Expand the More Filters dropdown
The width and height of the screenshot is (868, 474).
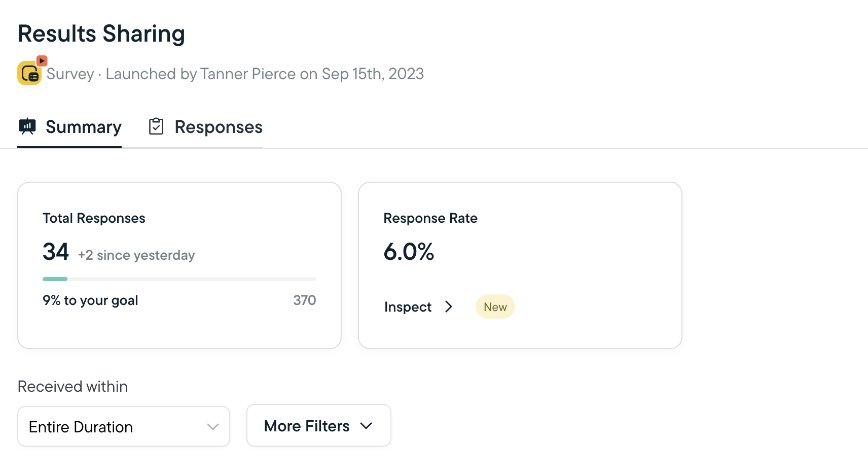tap(318, 426)
